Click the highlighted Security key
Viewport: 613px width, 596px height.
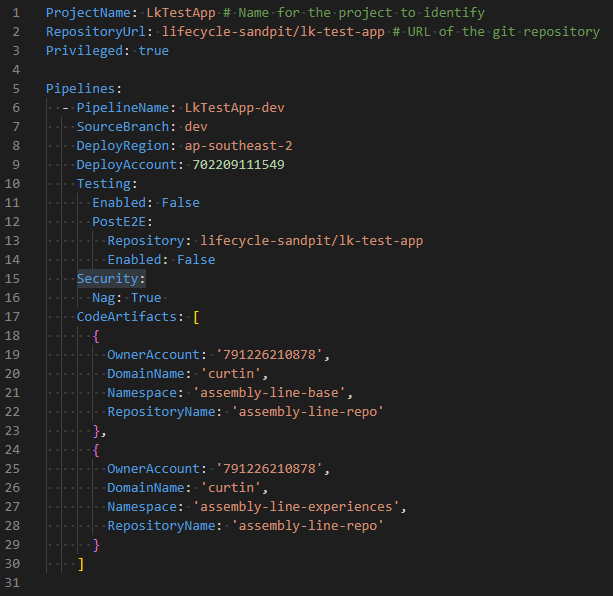tap(108, 279)
